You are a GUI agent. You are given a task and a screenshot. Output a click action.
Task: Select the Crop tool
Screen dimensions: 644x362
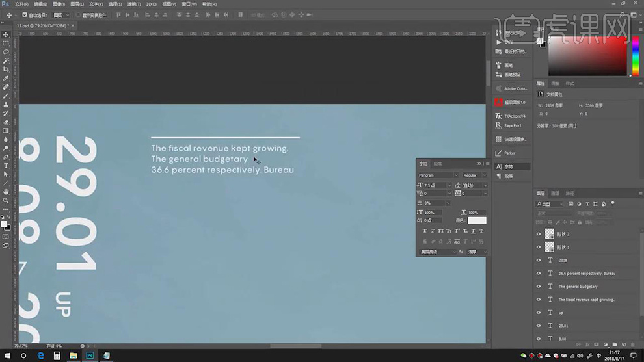point(6,70)
